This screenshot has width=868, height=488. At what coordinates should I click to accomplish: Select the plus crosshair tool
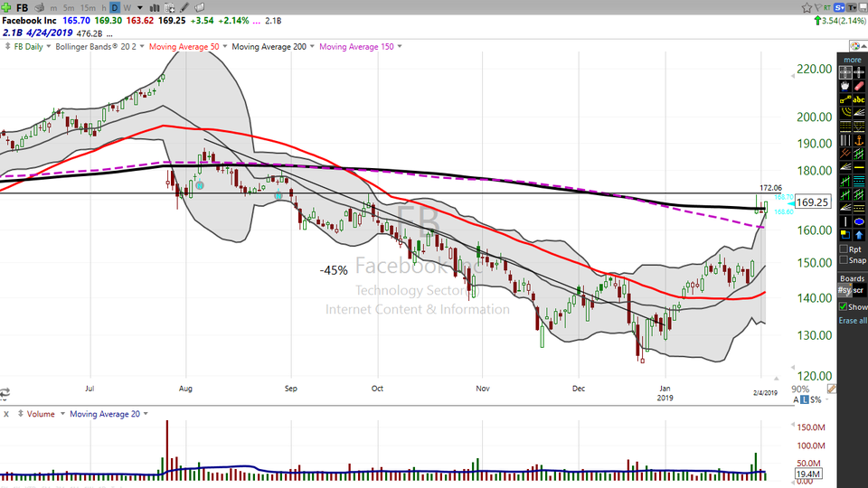[859, 72]
